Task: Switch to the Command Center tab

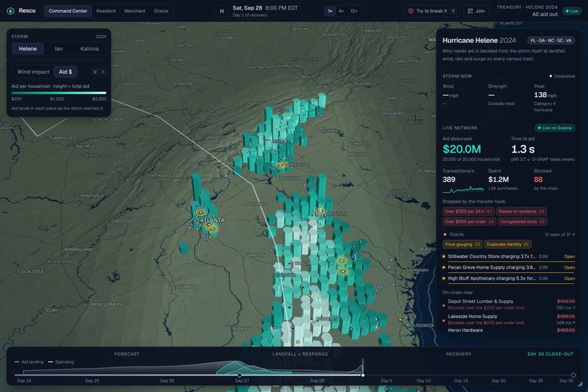Action: [x=68, y=11]
